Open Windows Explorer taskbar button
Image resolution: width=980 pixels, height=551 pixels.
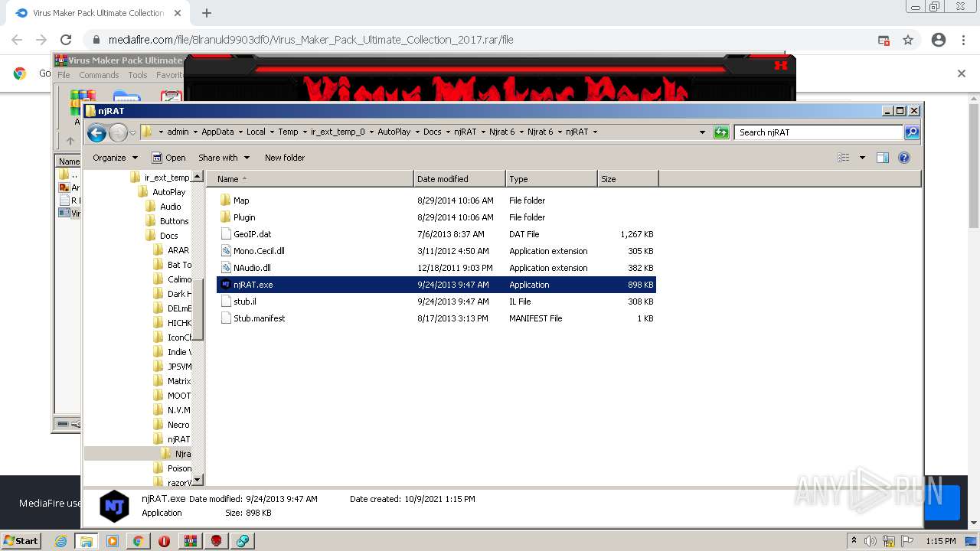coord(87,541)
